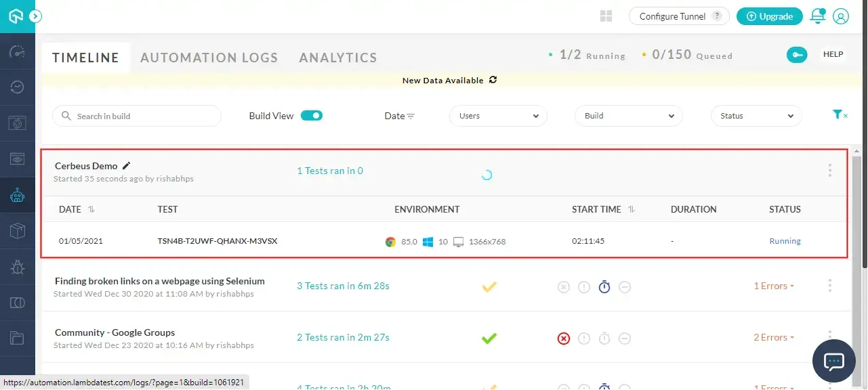The image size is (868, 390).
Task: Open the app automation cube icon
Action: [x=18, y=230]
